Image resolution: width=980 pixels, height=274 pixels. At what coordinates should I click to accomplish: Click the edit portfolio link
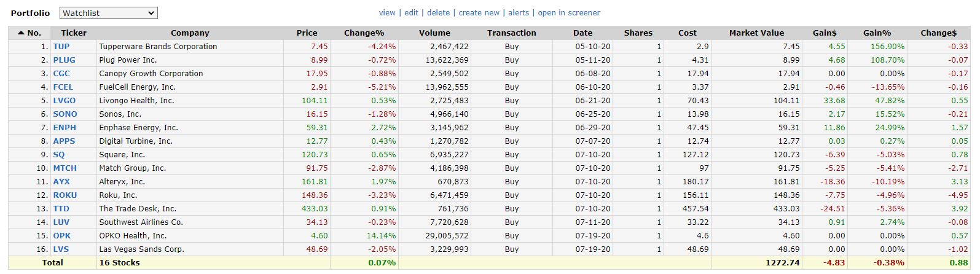pyautogui.click(x=411, y=13)
